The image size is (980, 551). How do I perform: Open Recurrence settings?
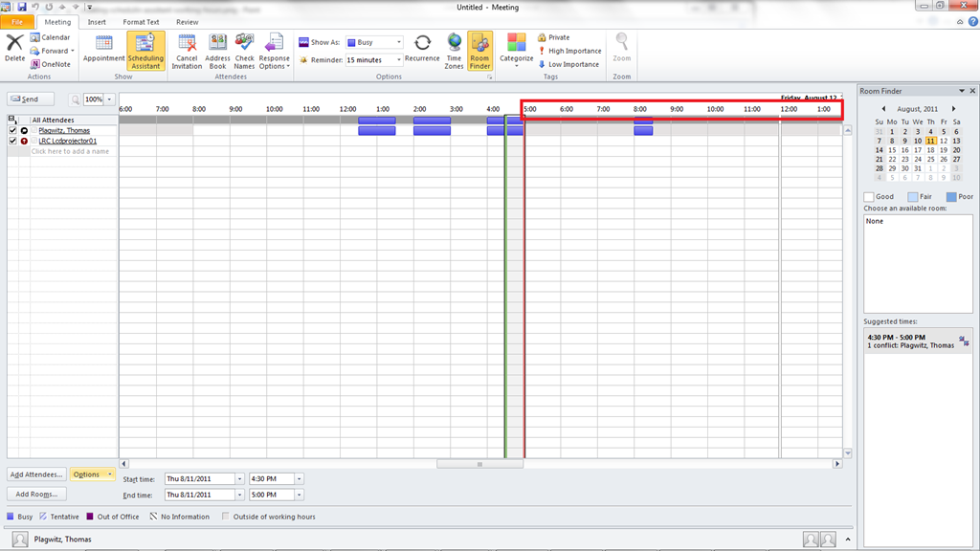coord(422,49)
